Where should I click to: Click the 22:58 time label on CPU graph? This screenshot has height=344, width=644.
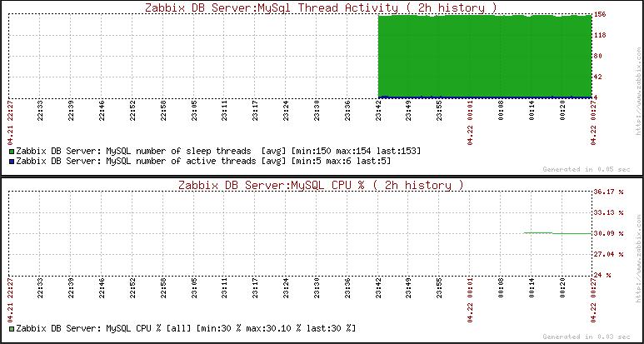[x=163, y=287]
